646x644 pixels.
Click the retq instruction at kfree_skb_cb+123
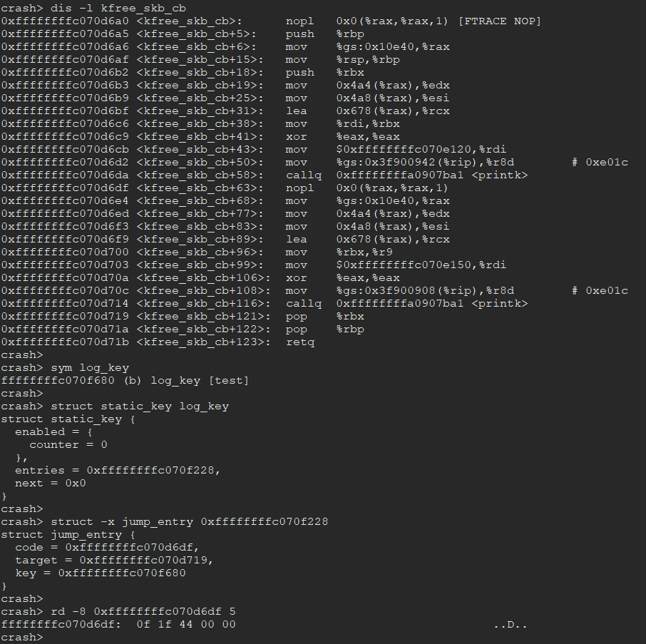click(300, 342)
